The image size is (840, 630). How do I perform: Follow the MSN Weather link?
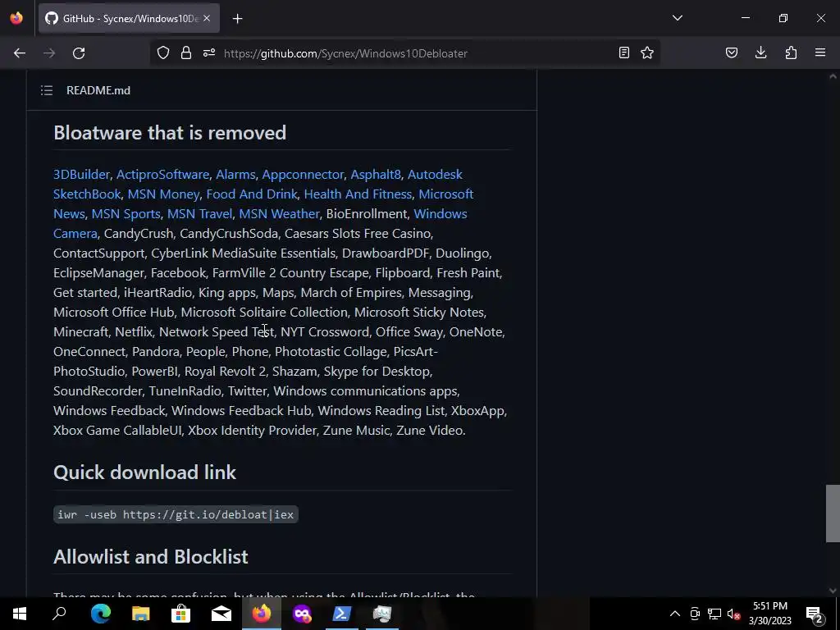tap(279, 214)
